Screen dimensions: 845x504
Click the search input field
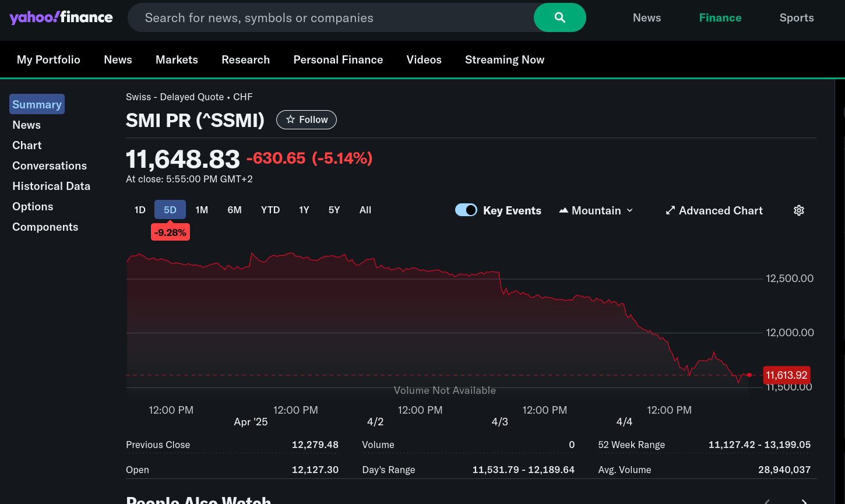(x=332, y=17)
